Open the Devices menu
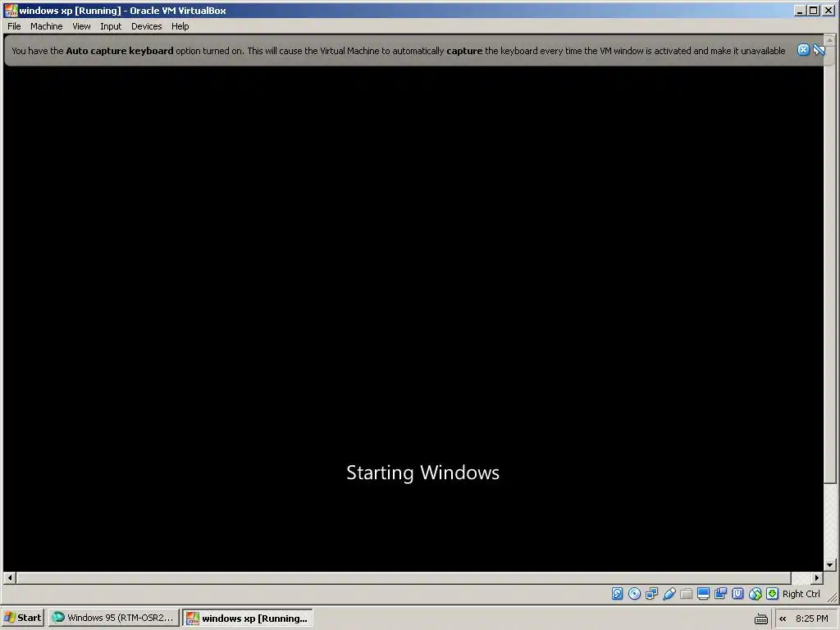Image resolution: width=840 pixels, height=630 pixels. click(x=146, y=26)
